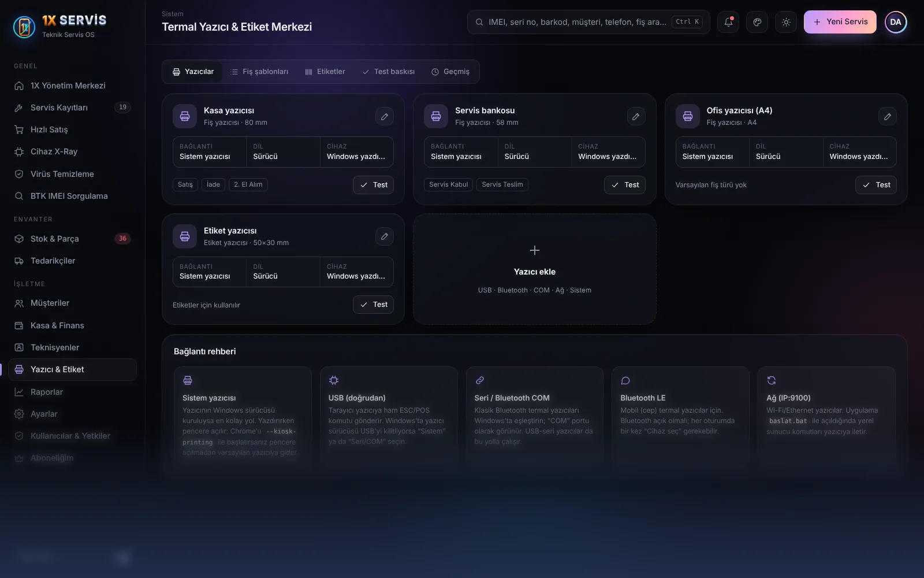Go to Stok & Parça
The width and height of the screenshot is (924, 578).
tap(72, 239)
